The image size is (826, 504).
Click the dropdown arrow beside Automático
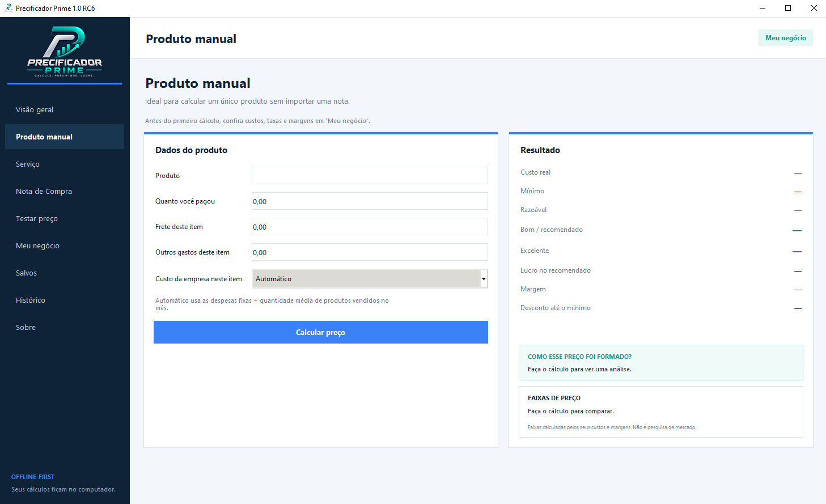[x=484, y=278]
